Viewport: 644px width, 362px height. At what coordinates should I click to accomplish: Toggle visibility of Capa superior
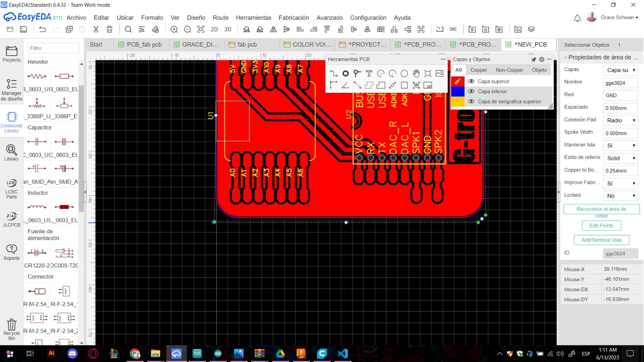(x=471, y=81)
